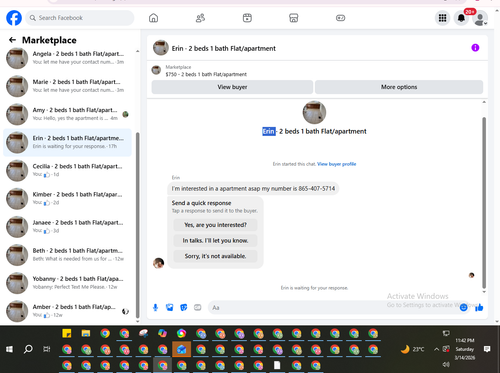Choose a sticker icon in composer

[184, 307]
